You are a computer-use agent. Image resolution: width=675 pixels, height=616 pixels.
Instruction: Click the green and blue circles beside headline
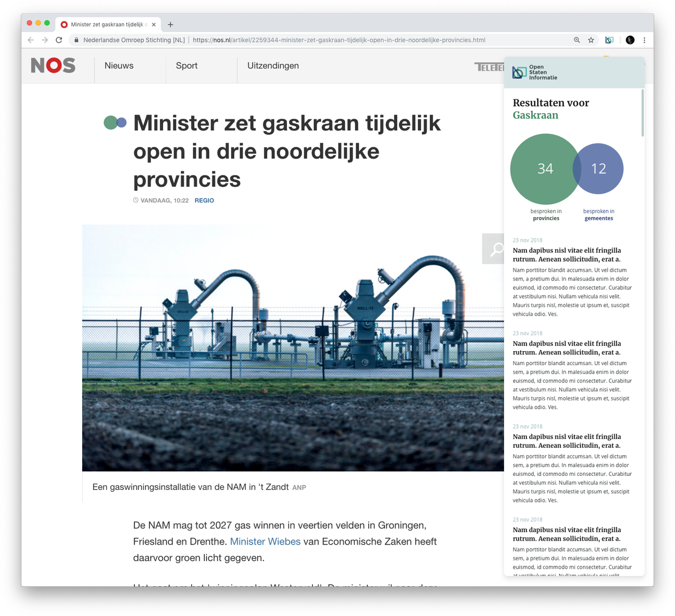click(115, 122)
